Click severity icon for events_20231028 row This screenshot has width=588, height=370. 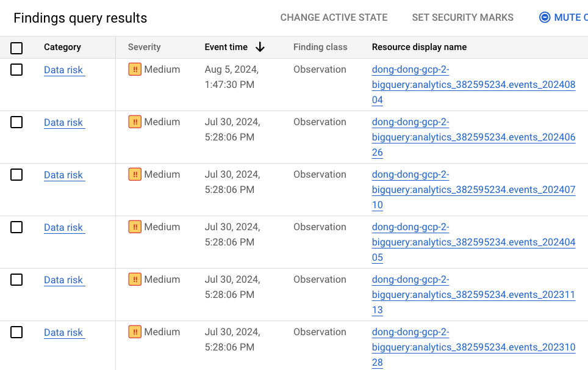(x=135, y=332)
